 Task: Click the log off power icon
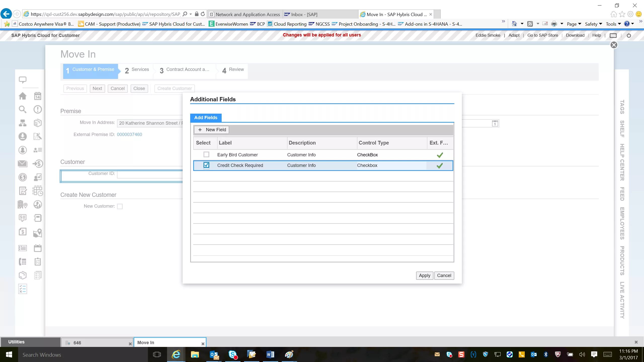629,35
